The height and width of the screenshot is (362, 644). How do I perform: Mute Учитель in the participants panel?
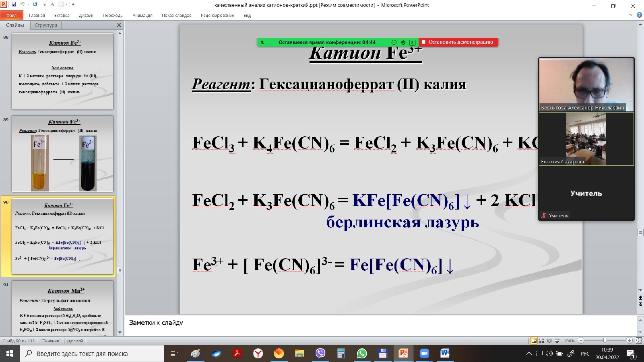(543, 215)
